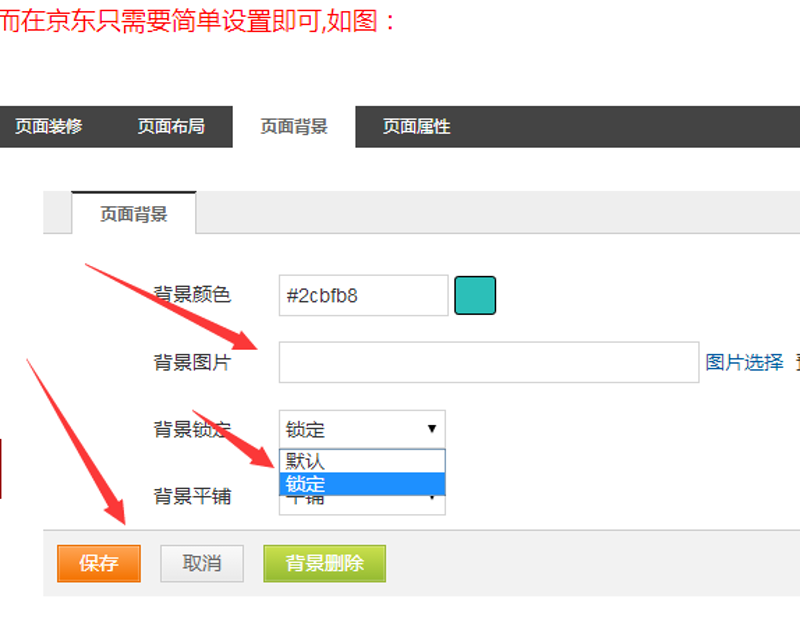
Task: Open the 图片选择 link
Action: pyautogui.click(x=744, y=362)
